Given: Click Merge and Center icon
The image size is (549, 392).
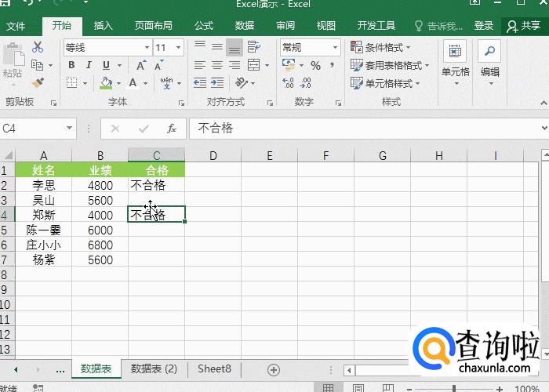Looking at the screenshot, I should [253, 65].
